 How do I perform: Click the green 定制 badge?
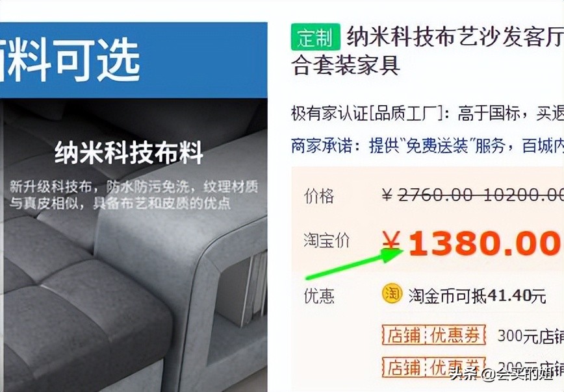pos(315,36)
